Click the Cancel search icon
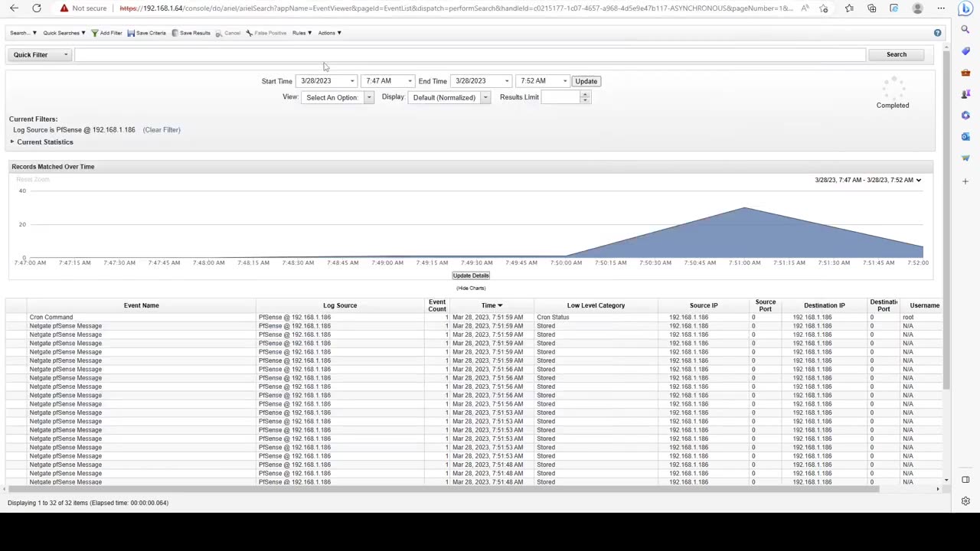 (x=219, y=33)
